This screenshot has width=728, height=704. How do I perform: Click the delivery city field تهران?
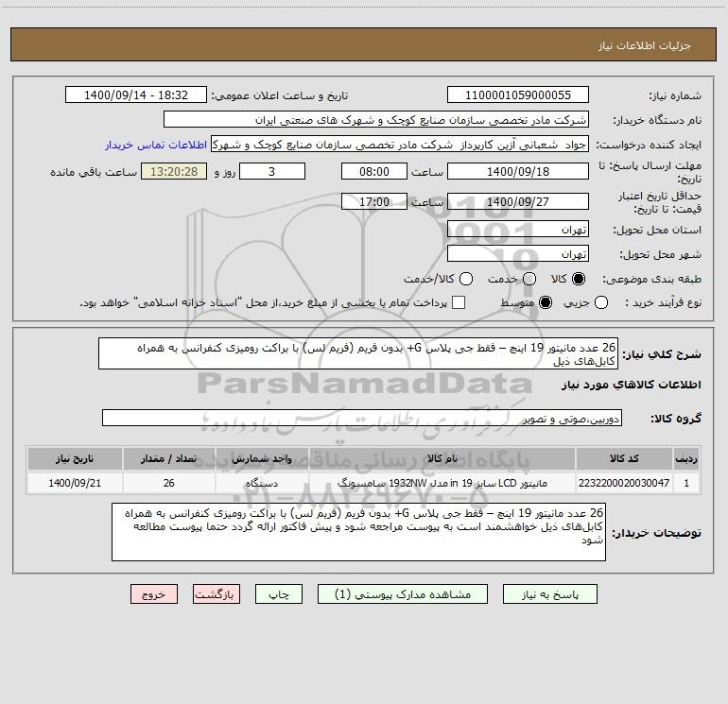pos(518,254)
